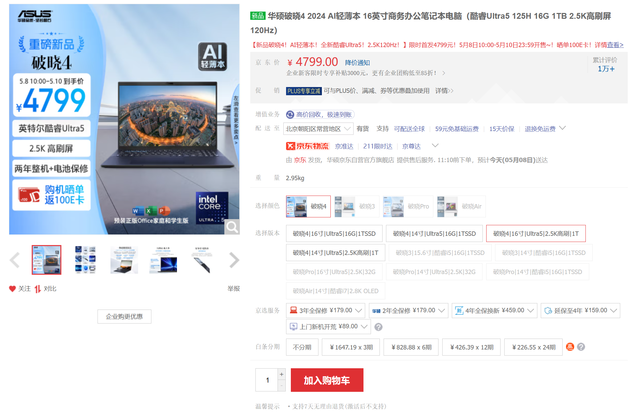This screenshot has width=640, height=414.
Task: Choose version 破晓Air|14寸|酷睿i7|2.8K OLED
Action: (x=336, y=291)
